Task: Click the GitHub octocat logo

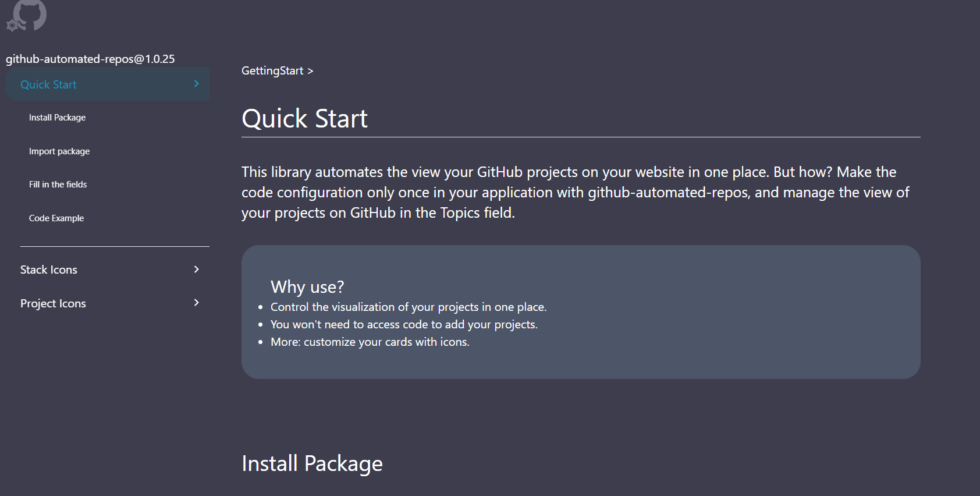Action: (30, 13)
